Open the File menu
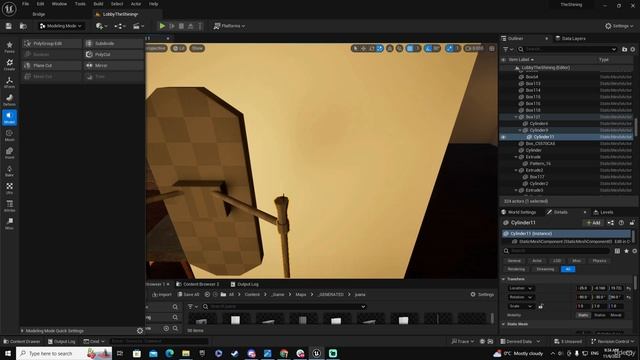The height and width of the screenshot is (360, 640). [25, 4]
